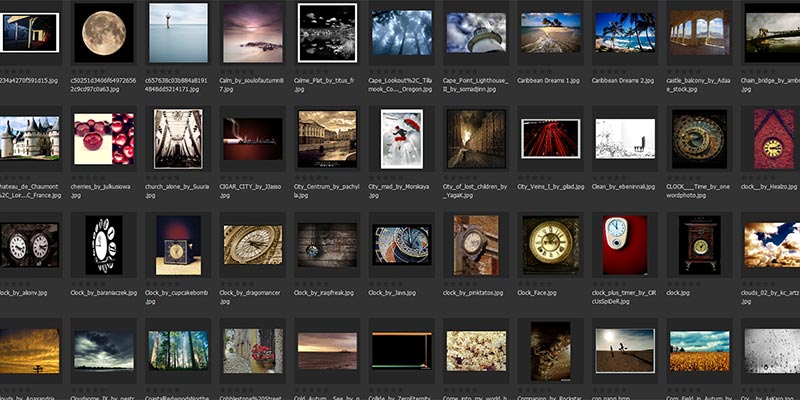Viewport: 800px width, 400px height.
Task: Select the Clock_by_baraniaczek black-and-white thumbnail
Action: click(104, 245)
